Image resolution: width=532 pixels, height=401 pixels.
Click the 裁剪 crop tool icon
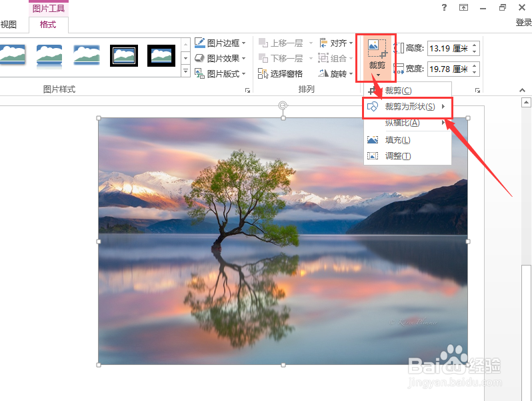click(x=377, y=48)
